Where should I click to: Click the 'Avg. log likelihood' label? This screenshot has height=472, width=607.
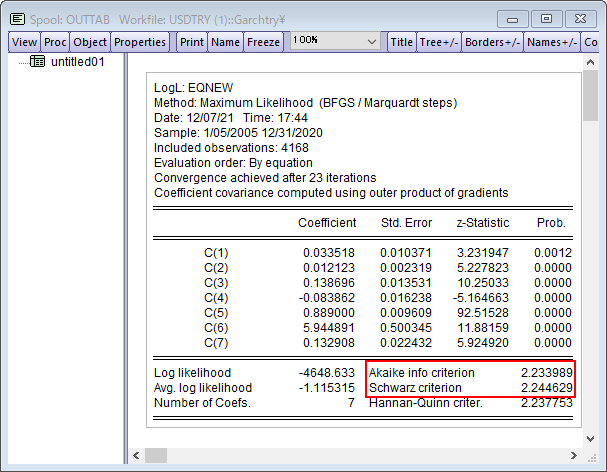pyautogui.click(x=203, y=388)
